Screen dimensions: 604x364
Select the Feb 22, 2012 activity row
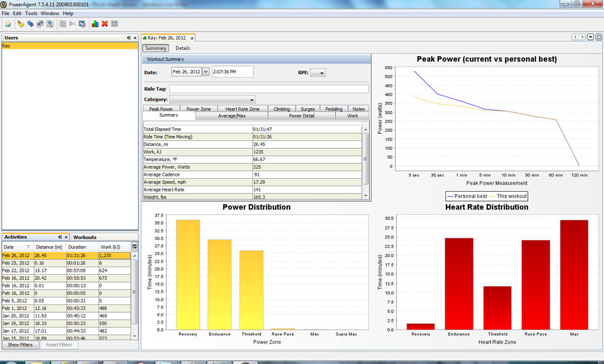pos(66,270)
